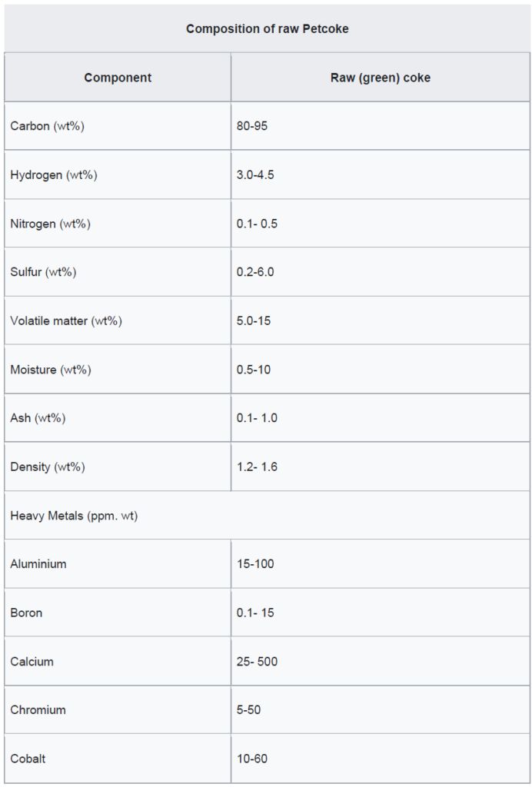Select the 'Ash (wt%)' row label

coord(38,418)
